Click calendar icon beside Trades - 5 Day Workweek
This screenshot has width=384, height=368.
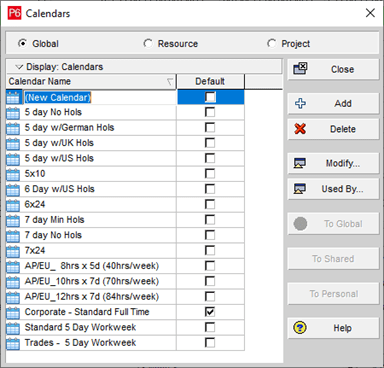[x=13, y=343]
